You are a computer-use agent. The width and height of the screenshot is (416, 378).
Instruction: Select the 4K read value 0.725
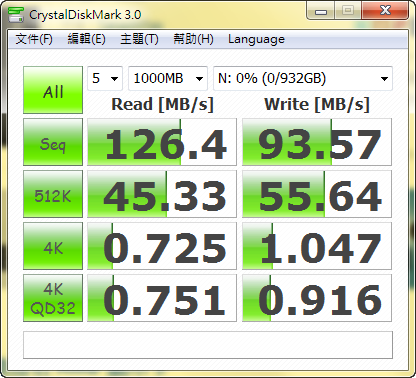pos(162,246)
